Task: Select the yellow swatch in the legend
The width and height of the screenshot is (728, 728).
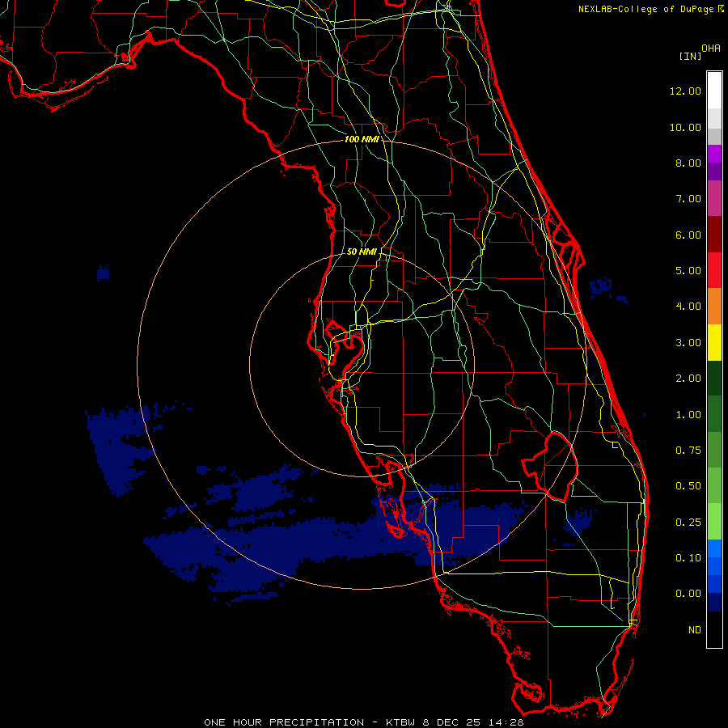Action: click(x=714, y=343)
